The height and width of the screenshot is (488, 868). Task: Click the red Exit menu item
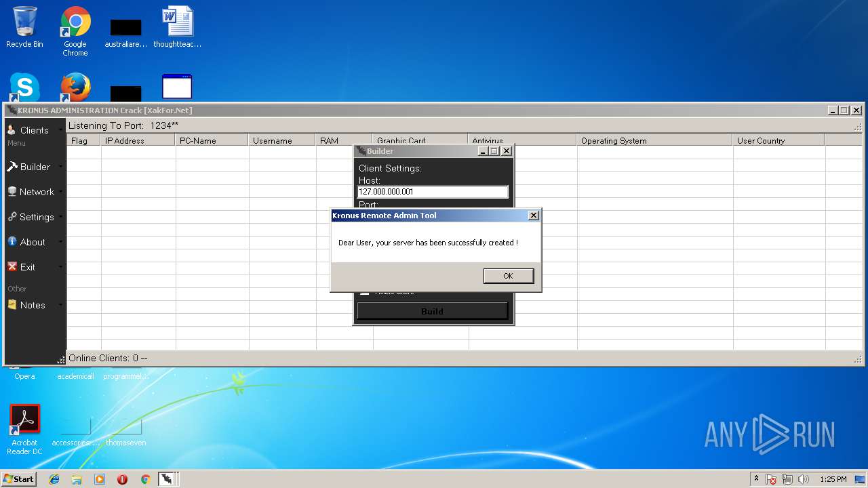tap(35, 267)
